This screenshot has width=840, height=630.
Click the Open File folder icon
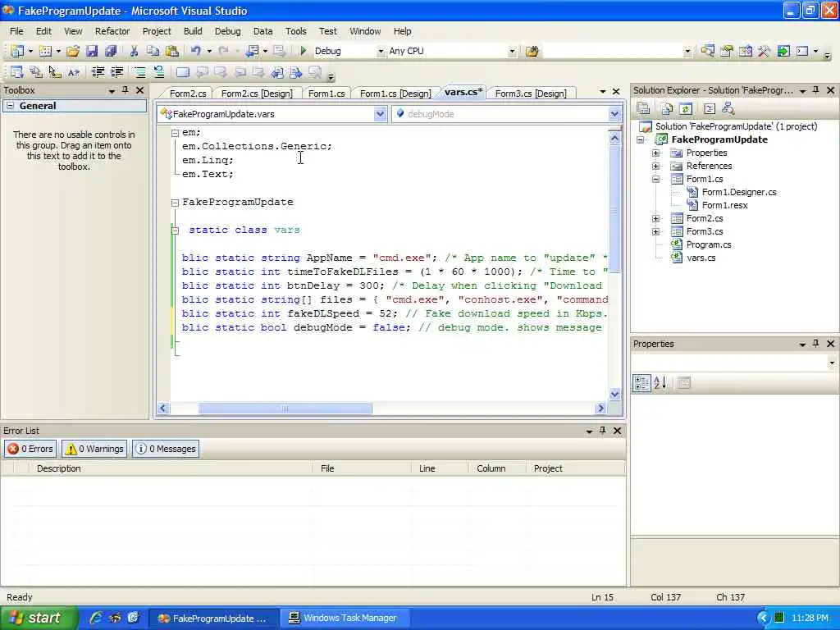(x=73, y=51)
